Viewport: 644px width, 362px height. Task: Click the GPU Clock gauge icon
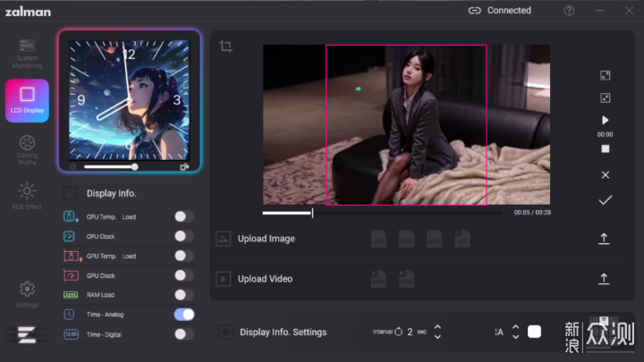point(71,275)
